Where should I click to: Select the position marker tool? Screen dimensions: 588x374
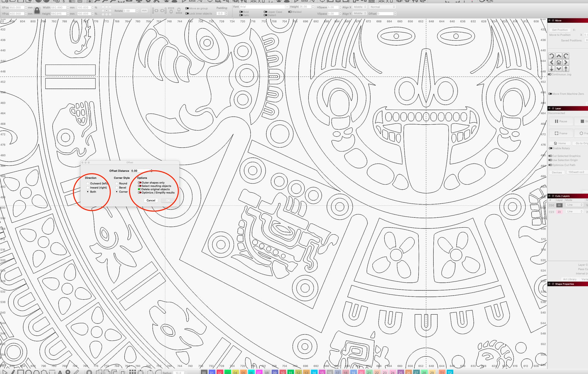(x=68, y=372)
